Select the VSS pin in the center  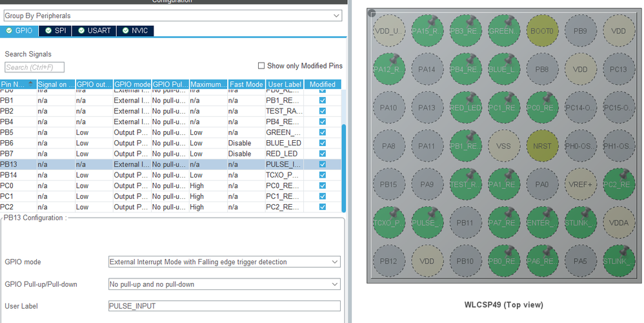(x=503, y=146)
